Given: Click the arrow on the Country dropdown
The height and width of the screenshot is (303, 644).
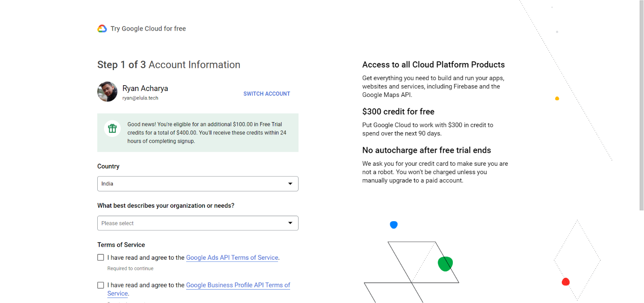Looking at the screenshot, I should [290, 184].
